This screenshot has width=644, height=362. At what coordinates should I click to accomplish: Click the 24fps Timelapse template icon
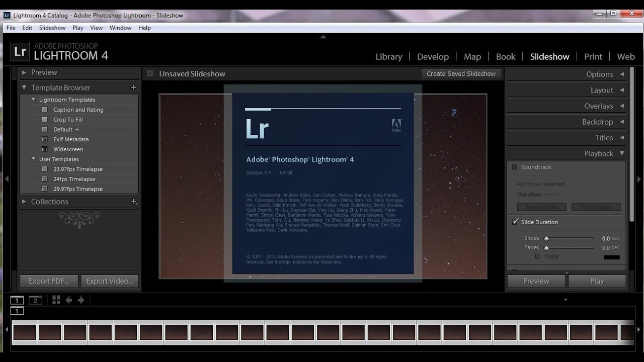[x=45, y=179]
